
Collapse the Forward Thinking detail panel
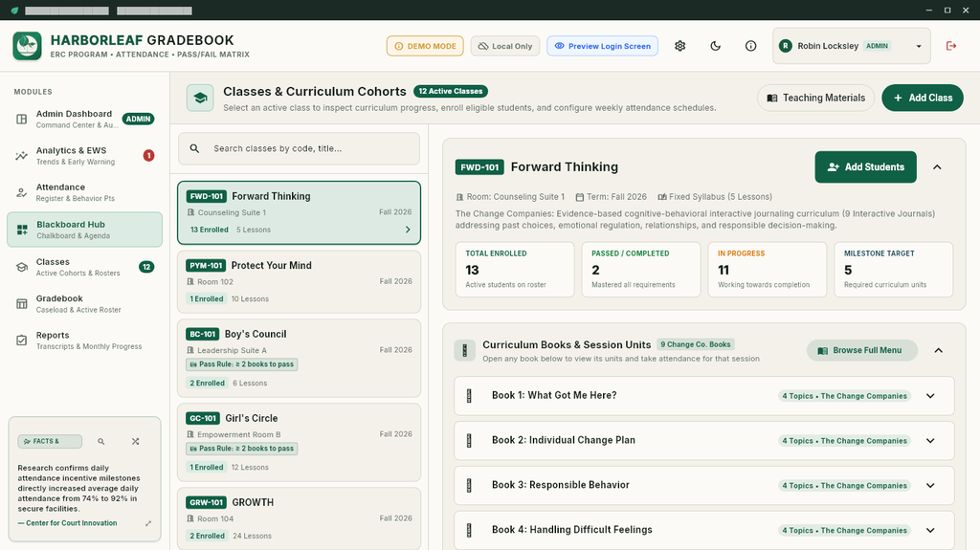(x=938, y=166)
